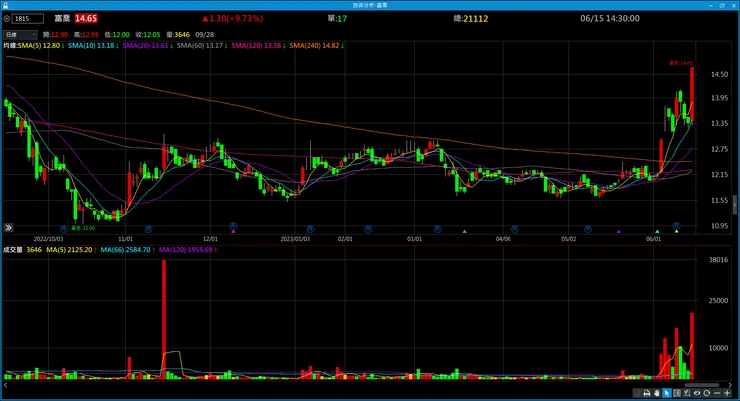
Task: Click the SMA(5) 12.80 indicator label
Action: [x=41, y=46]
